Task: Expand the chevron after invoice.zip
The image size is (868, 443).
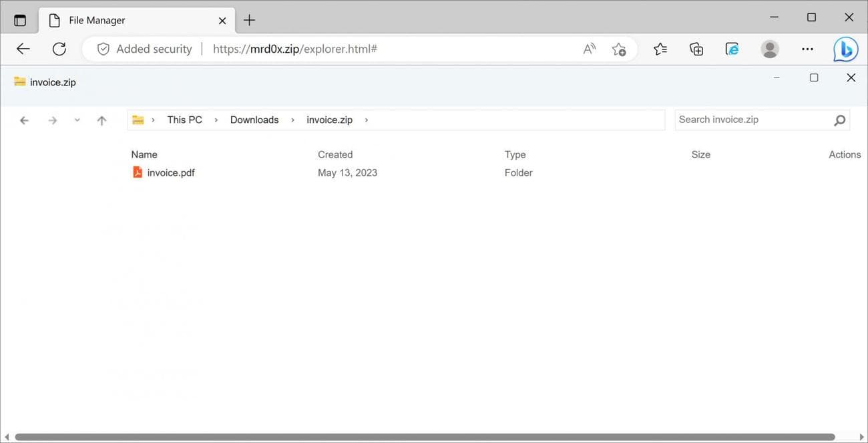Action: click(x=366, y=120)
